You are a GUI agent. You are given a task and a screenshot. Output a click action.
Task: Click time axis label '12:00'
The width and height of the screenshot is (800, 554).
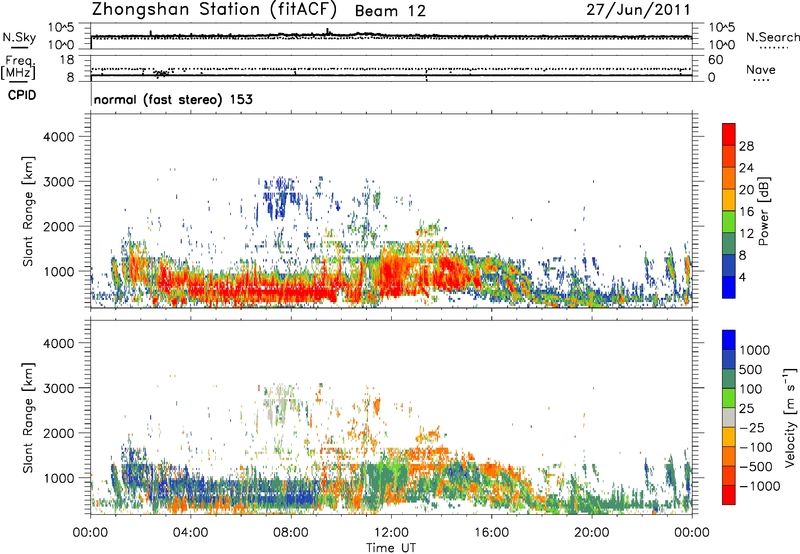coord(391,533)
